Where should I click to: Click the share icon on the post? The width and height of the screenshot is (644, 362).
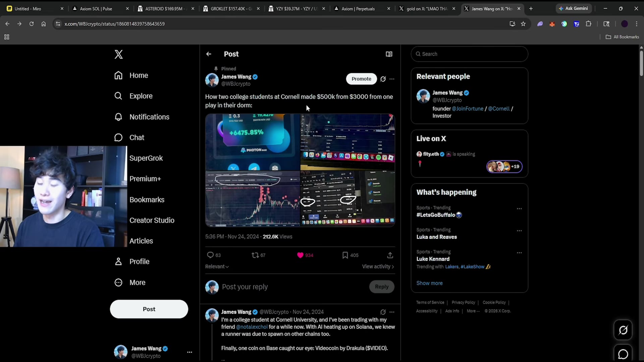click(x=390, y=255)
